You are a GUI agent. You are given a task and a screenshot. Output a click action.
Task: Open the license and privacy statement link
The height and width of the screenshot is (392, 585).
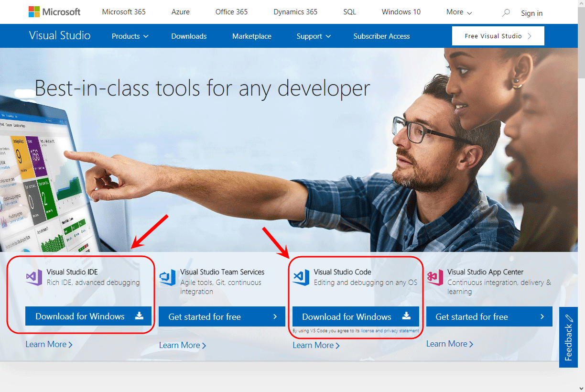pos(390,331)
